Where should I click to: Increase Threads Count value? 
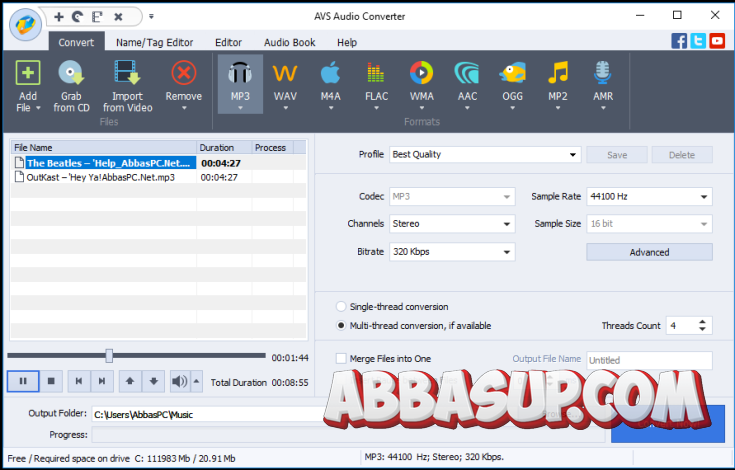(x=702, y=321)
